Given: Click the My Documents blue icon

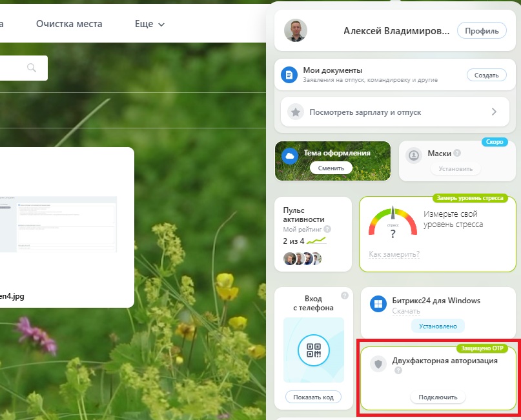Looking at the screenshot, I should tap(289, 75).
